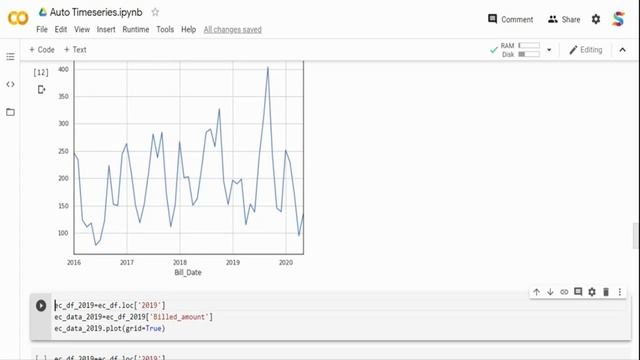Open the Tools menu
The height and width of the screenshot is (360, 640).
click(165, 29)
